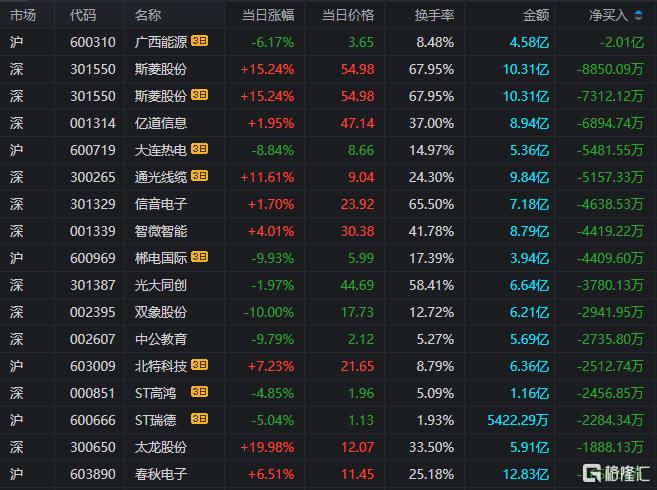Select stock code 603890

[93, 474]
